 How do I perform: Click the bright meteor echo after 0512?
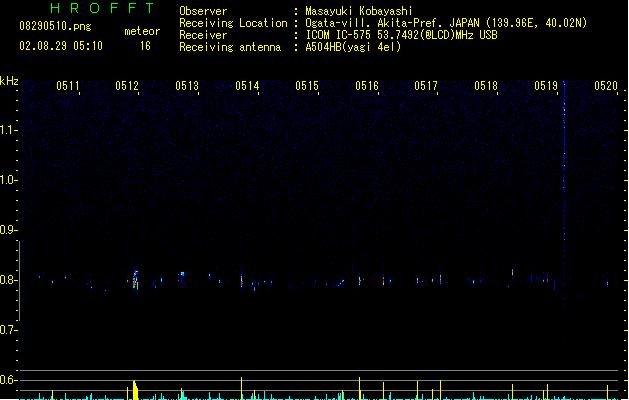[136, 280]
